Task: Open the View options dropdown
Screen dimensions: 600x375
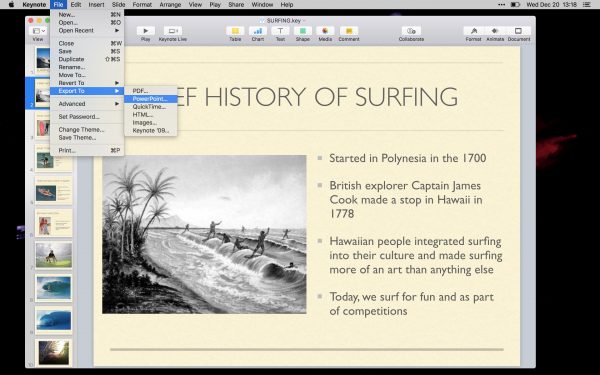Action: pos(39,31)
